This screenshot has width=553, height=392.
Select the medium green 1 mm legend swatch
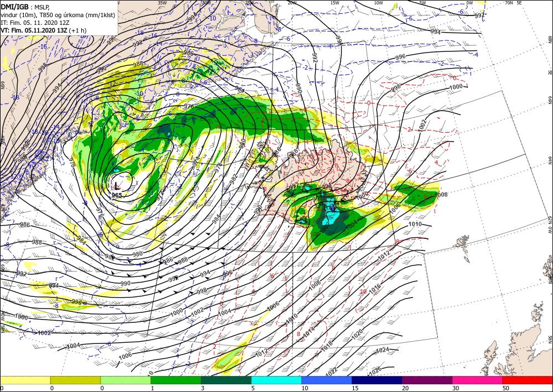[176, 380]
